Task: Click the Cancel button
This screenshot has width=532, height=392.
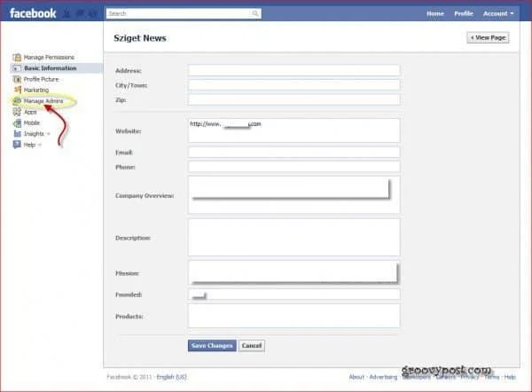Action: pos(252,346)
